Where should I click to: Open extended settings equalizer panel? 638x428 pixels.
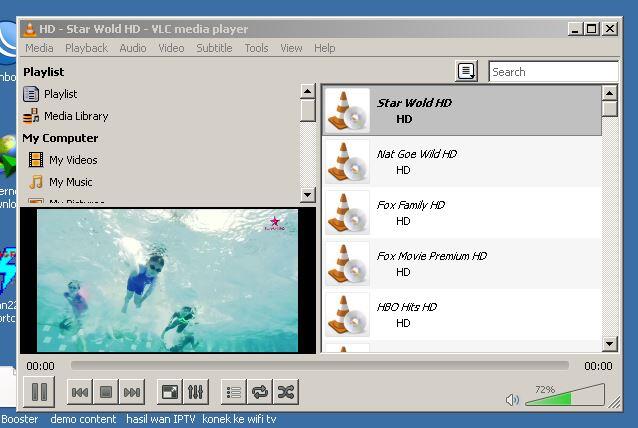click(x=196, y=392)
